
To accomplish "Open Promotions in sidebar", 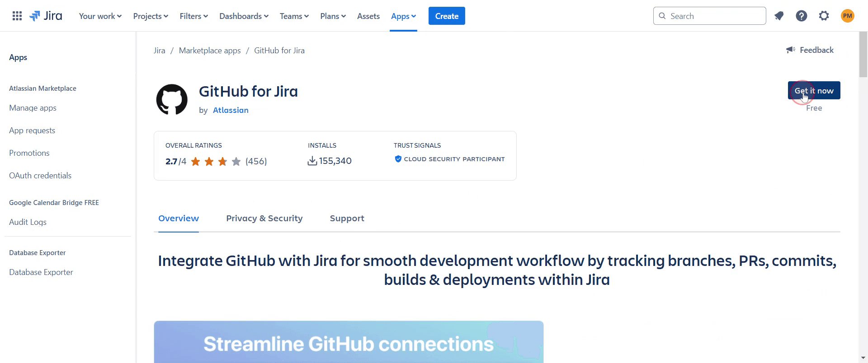I will [x=29, y=153].
